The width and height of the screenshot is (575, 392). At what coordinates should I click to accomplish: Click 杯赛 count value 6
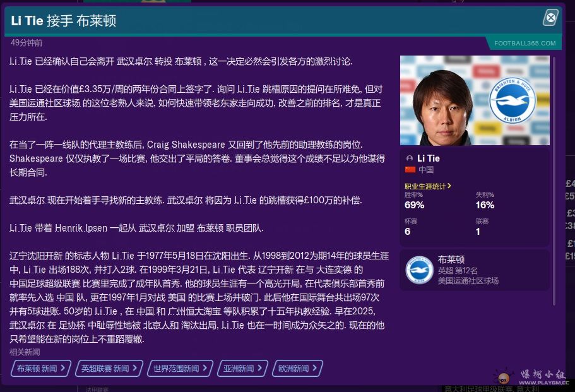point(407,232)
